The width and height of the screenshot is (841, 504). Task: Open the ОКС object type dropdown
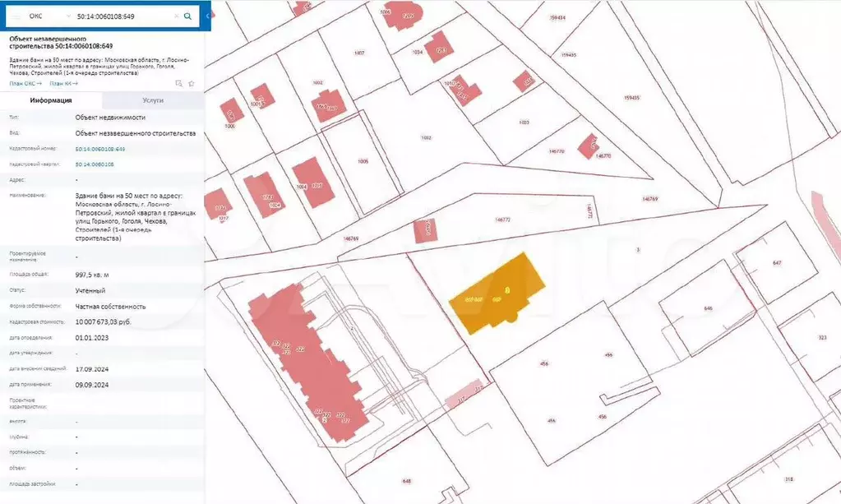[49, 16]
